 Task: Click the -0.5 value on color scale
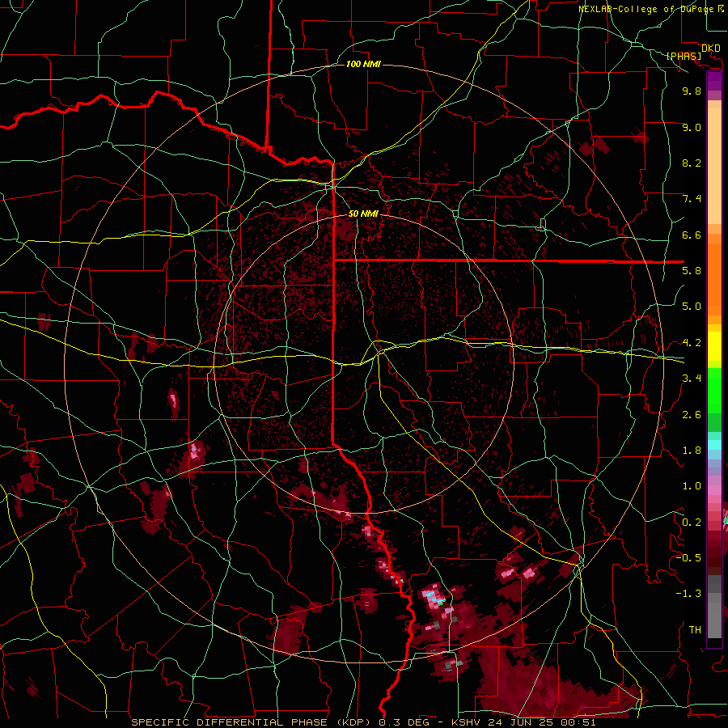point(688,558)
